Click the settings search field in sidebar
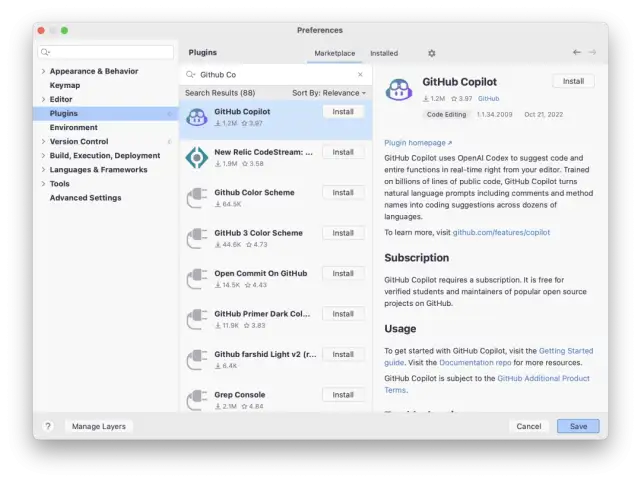Screen dimensions: 641x483 pyautogui.click(x=106, y=52)
